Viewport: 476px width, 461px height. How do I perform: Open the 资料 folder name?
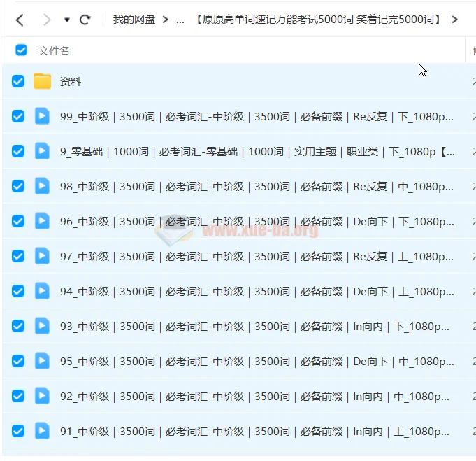pyautogui.click(x=71, y=82)
